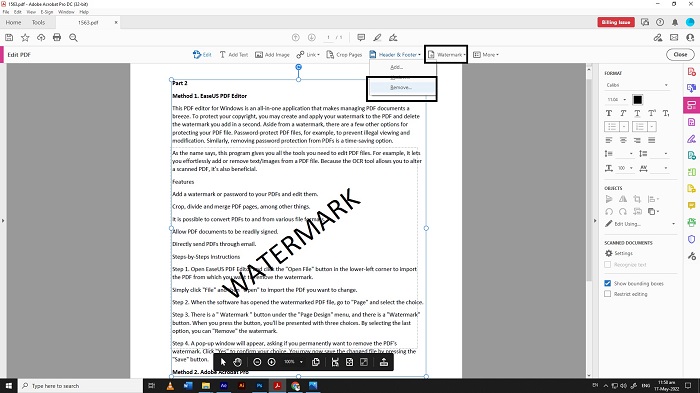Select the crop object icon

click(x=637, y=199)
